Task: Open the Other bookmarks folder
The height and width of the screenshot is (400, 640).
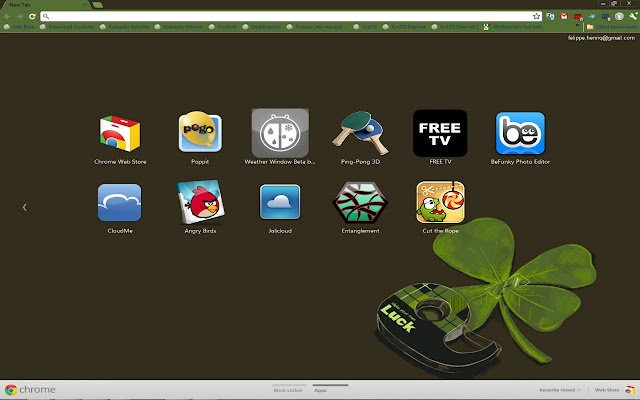Action: click(611, 27)
